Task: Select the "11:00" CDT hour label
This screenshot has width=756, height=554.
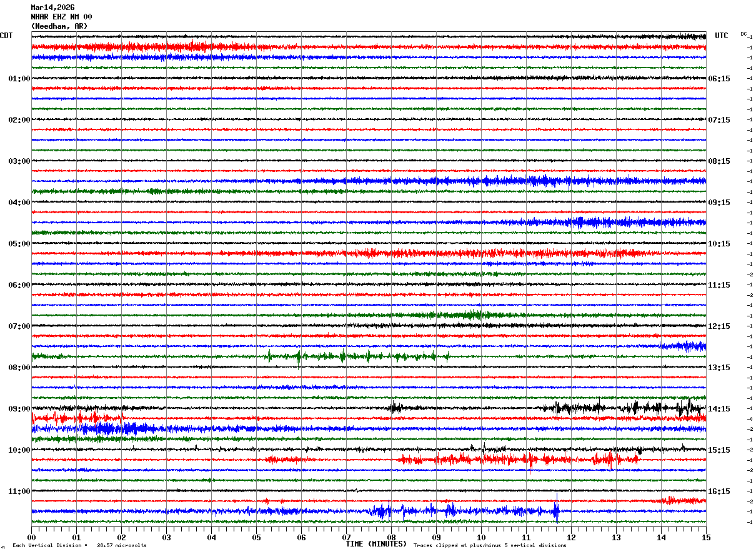Action: click(x=19, y=491)
